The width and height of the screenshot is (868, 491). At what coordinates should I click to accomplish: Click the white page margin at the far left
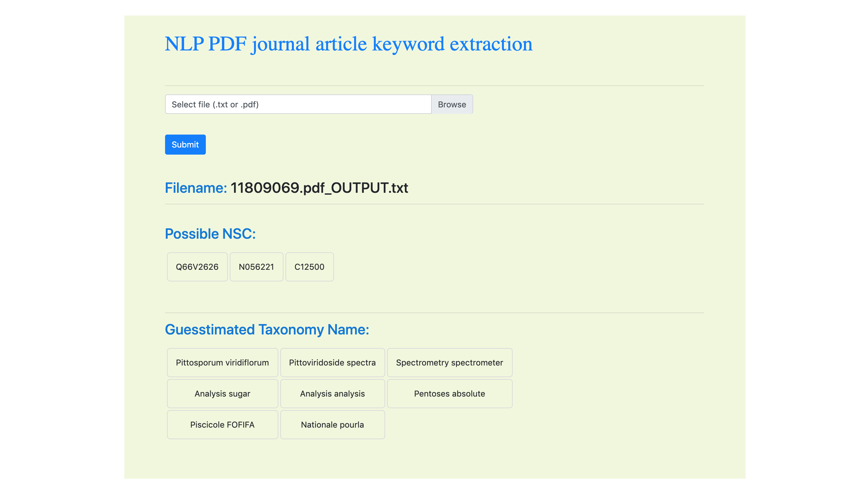tap(61, 245)
